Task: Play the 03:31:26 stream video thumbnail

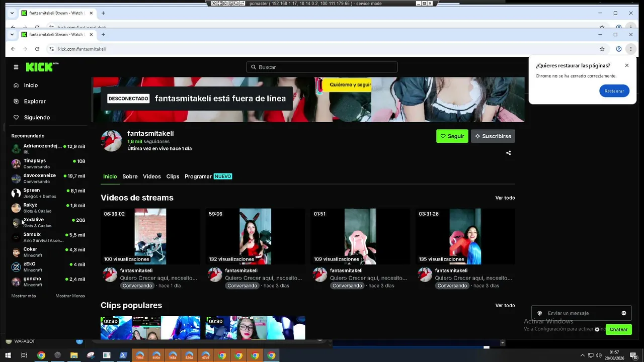Action: pos(465,236)
